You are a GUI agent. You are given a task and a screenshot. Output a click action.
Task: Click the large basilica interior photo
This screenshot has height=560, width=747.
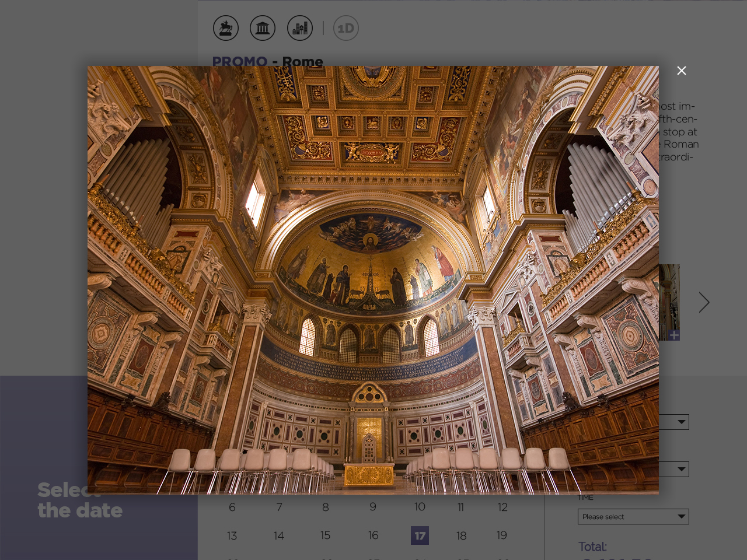click(x=373, y=280)
